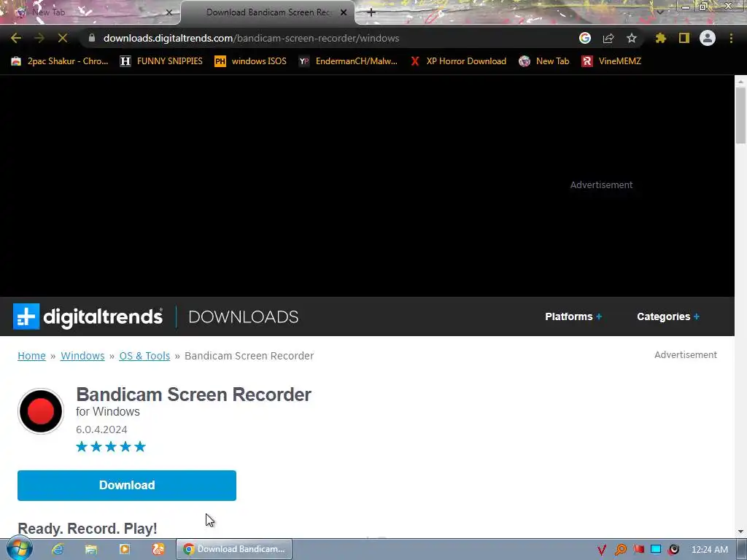Click the version text 6.0.4.2024
This screenshot has width=747, height=560.
[101, 429]
